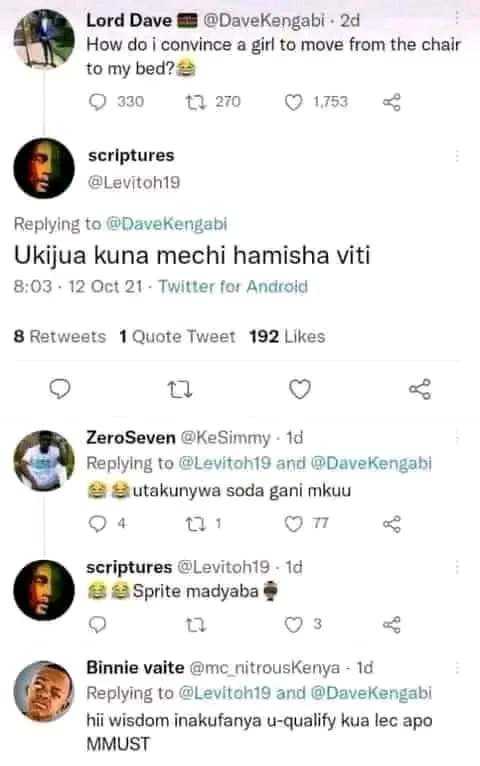This screenshot has width=480, height=766.
Task: Like the 'Sprite madyaba' reply
Action: tap(293, 625)
